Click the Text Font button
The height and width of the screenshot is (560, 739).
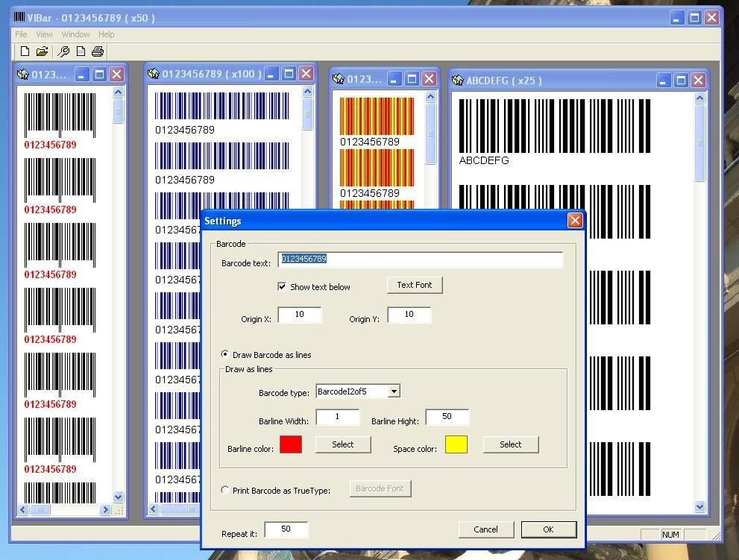coord(415,285)
